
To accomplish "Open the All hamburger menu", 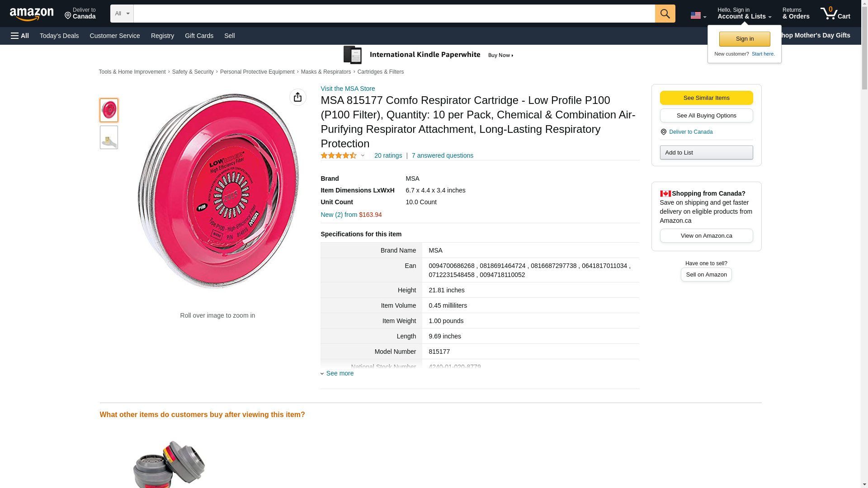I will [x=20, y=36].
